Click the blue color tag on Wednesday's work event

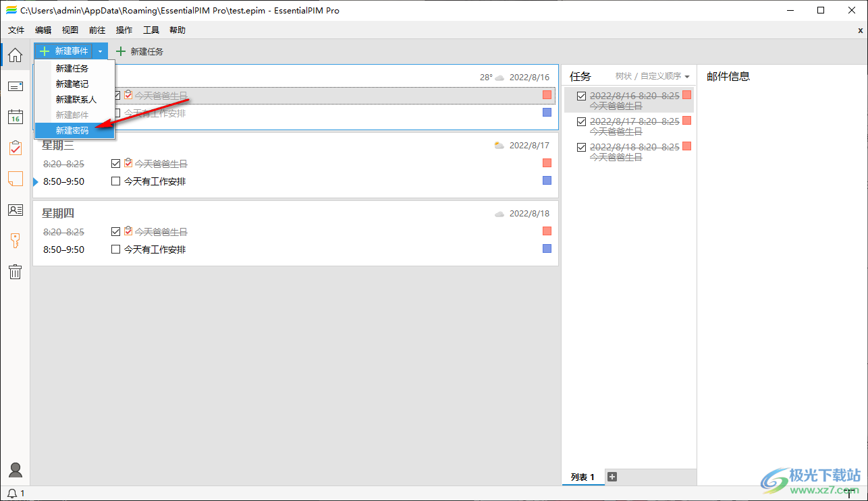coord(547,180)
